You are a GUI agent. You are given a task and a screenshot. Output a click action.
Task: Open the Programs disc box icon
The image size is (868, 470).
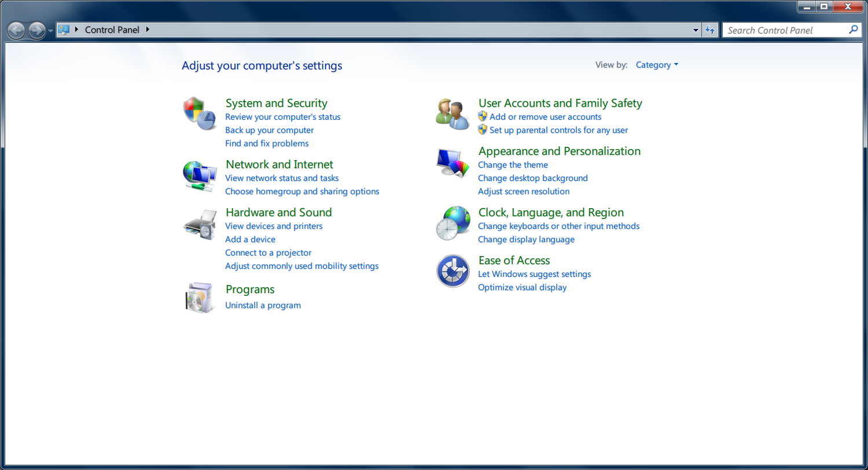tap(200, 298)
